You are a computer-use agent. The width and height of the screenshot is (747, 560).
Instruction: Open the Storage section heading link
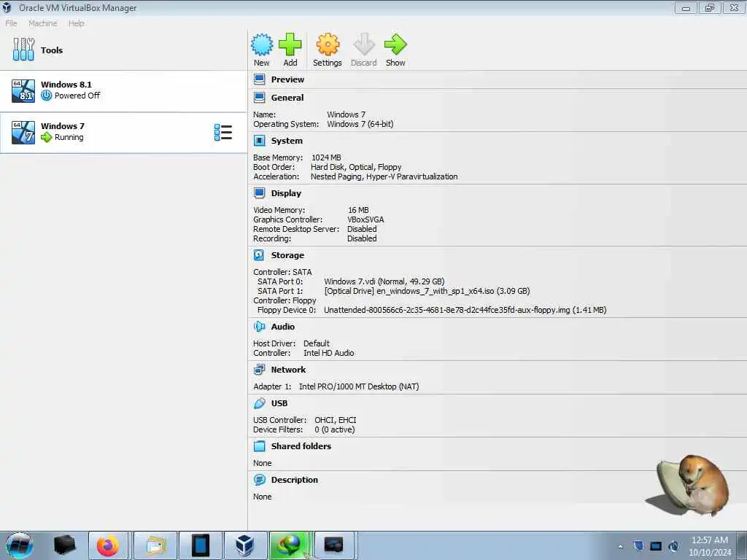point(287,255)
